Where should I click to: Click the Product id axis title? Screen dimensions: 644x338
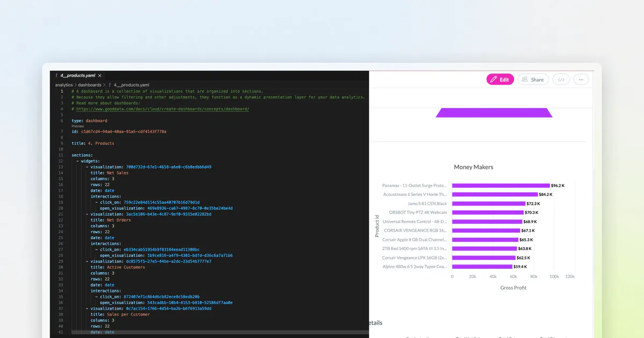tap(377, 225)
